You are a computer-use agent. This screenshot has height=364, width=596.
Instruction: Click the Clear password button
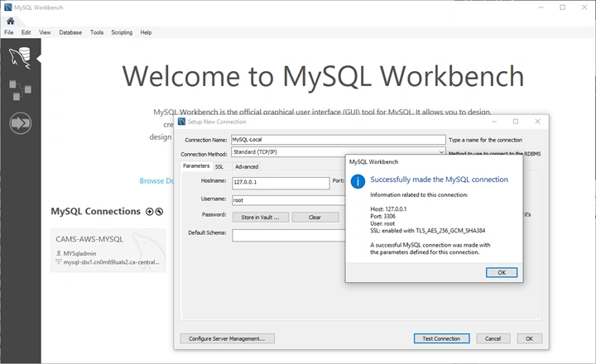pyautogui.click(x=315, y=218)
